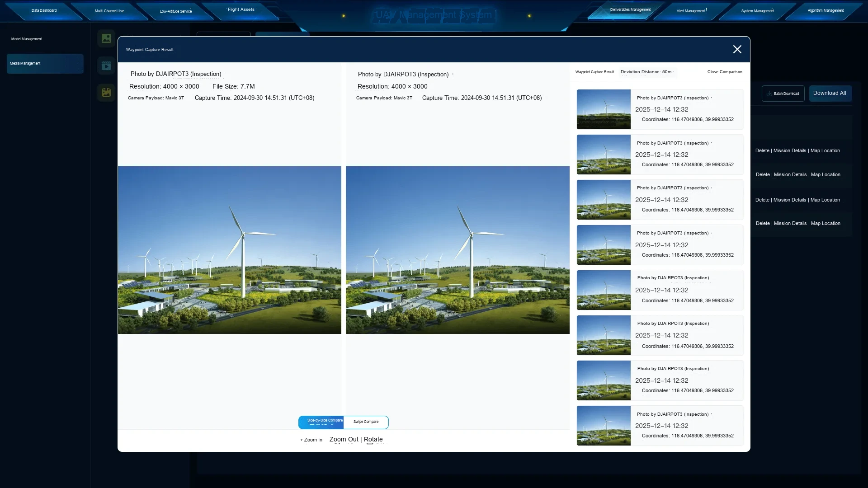Close the Waypoint Capture Result dialog
The image size is (868, 488).
pos(737,49)
